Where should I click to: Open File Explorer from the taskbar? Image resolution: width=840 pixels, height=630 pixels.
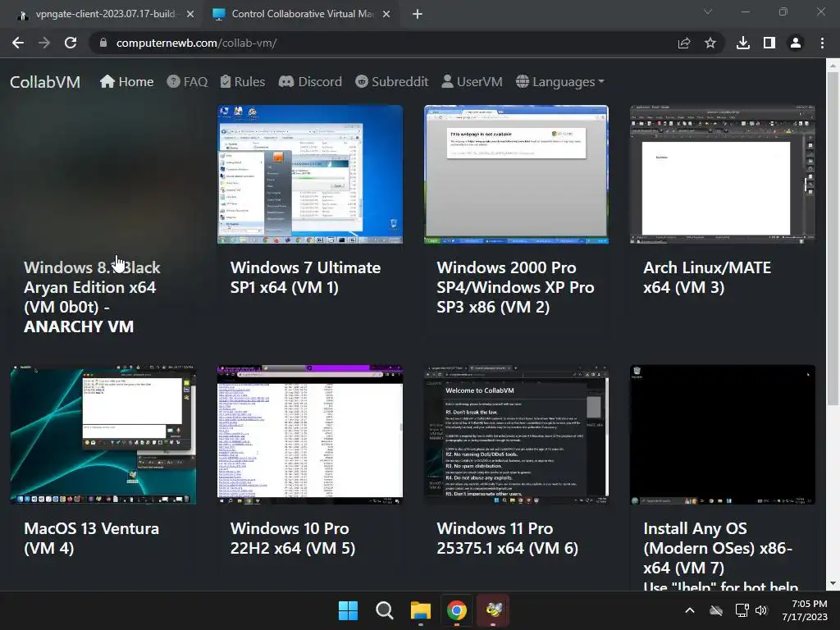click(x=421, y=610)
